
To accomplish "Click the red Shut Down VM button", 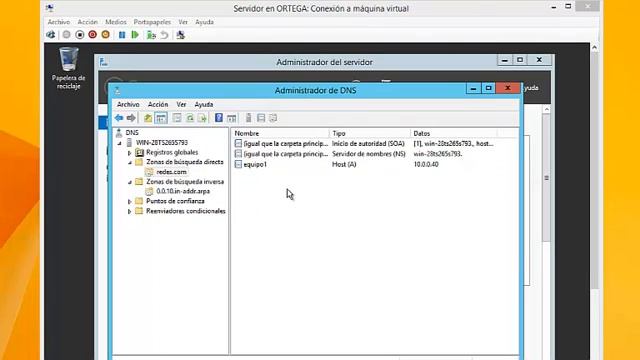I will point(93,35).
